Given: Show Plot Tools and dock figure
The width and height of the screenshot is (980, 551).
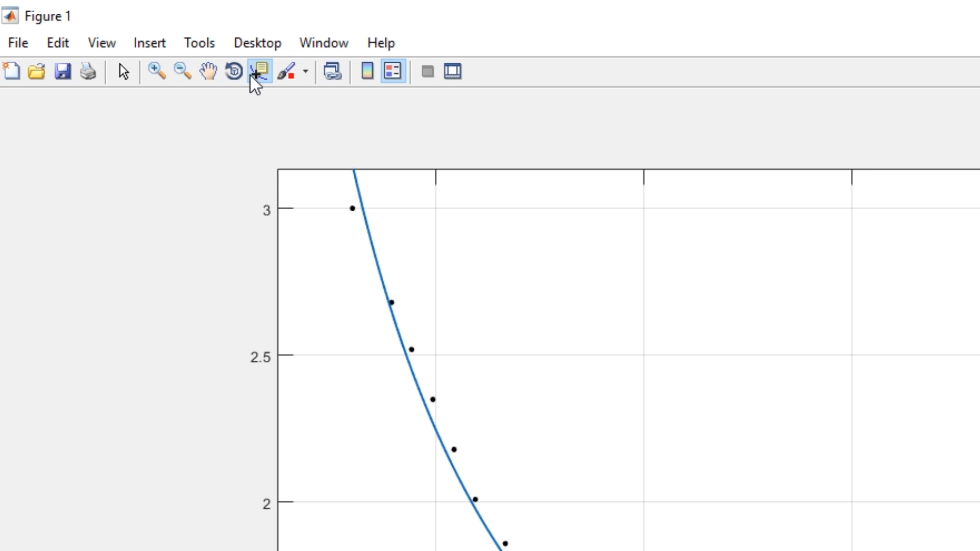Looking at the screenshot, I should [x=453, y=71].
